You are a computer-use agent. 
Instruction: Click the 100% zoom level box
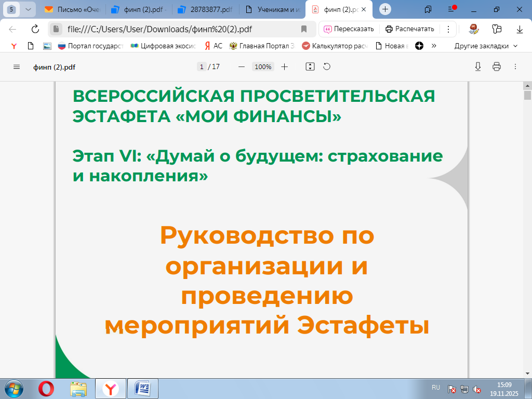click(263, 66)
